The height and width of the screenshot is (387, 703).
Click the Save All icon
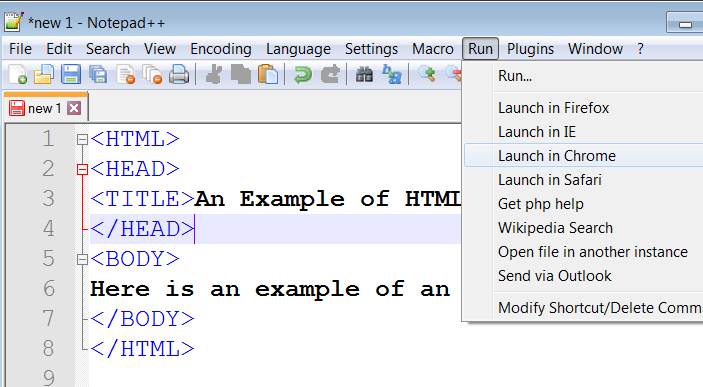coord(98,74)
